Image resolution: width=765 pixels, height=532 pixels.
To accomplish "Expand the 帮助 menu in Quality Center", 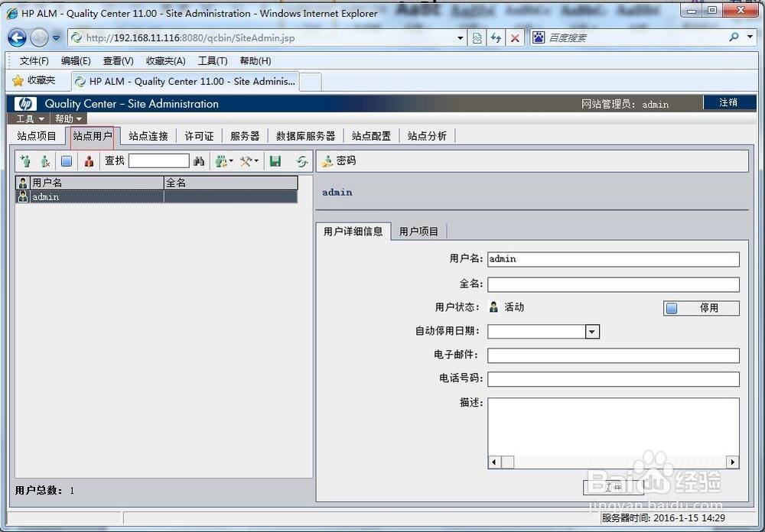I will coord(68,118).
